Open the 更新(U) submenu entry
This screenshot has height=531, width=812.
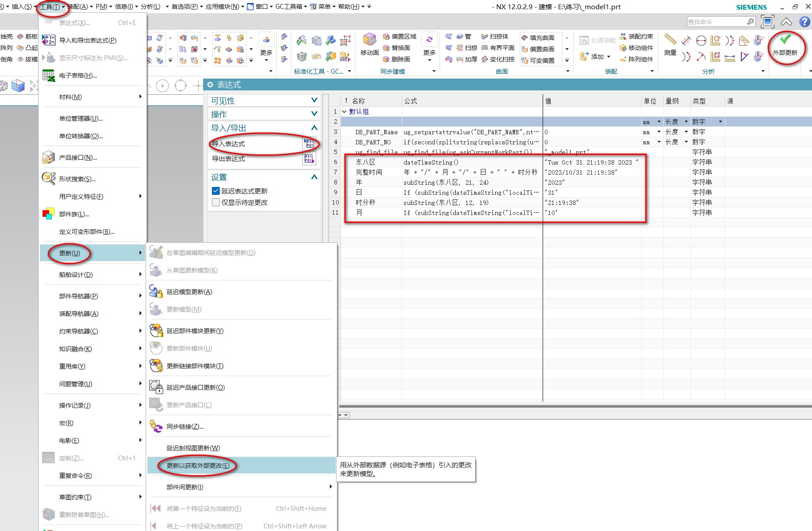pyautogui.click(x=92, y=253)
